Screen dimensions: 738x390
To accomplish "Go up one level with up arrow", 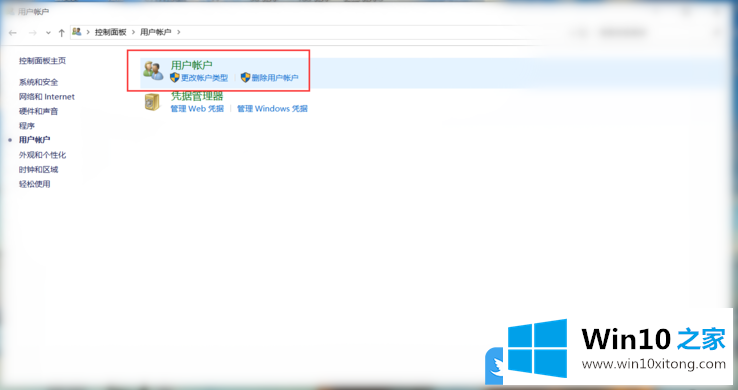I will click(x=62, y=32).
